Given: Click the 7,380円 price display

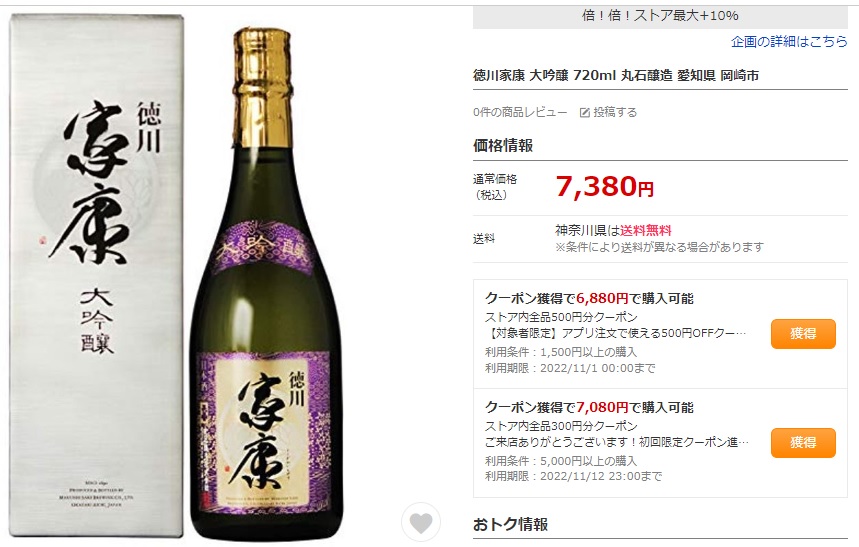Looking at the screenshot, I should point(604,187).
